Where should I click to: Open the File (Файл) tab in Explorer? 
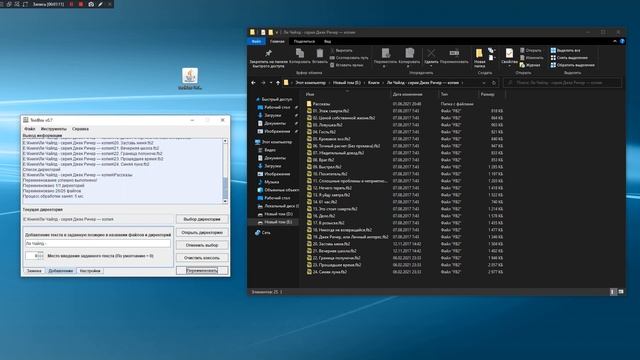[256, 41]
